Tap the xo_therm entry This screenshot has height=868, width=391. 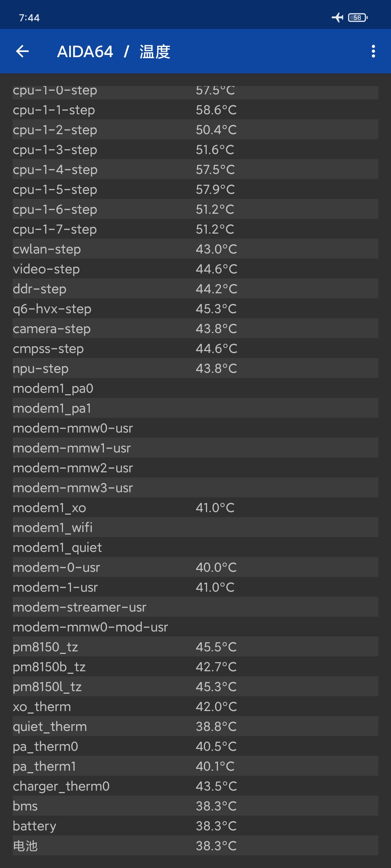tap(195, 706)
